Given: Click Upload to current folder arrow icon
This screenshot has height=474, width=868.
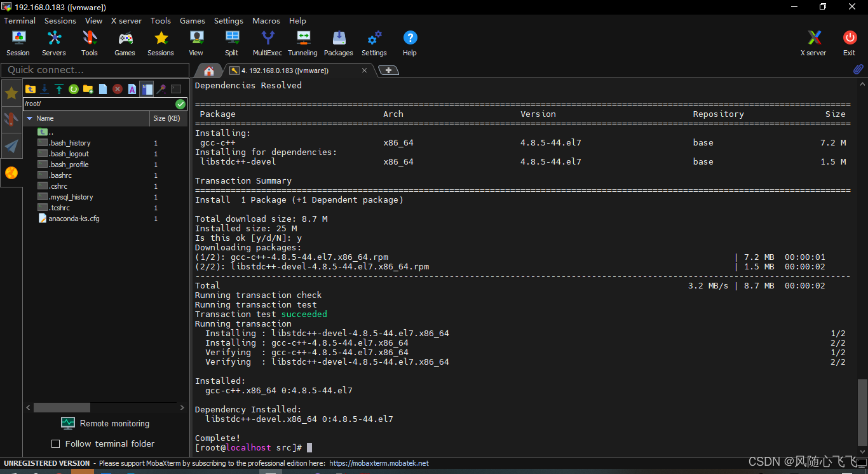Looking at the screenshot, I should 59,89.
